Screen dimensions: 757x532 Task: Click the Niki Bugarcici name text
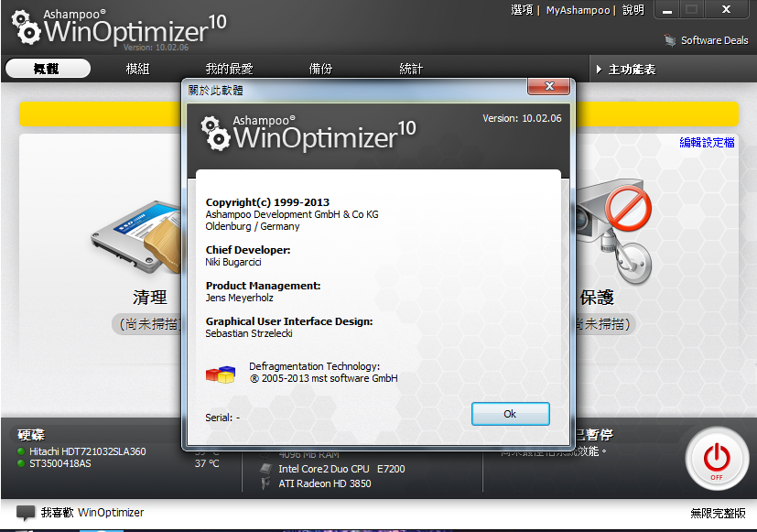pos(233,262)
